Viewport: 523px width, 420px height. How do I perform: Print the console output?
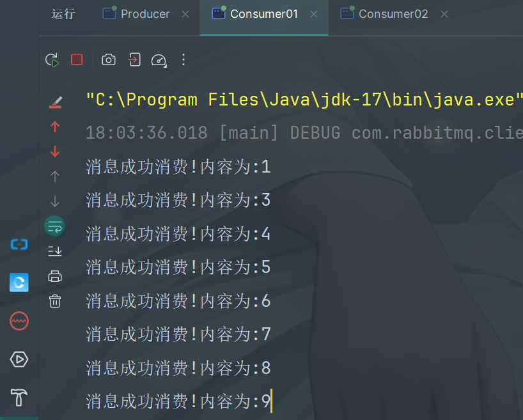click(55, 276)
